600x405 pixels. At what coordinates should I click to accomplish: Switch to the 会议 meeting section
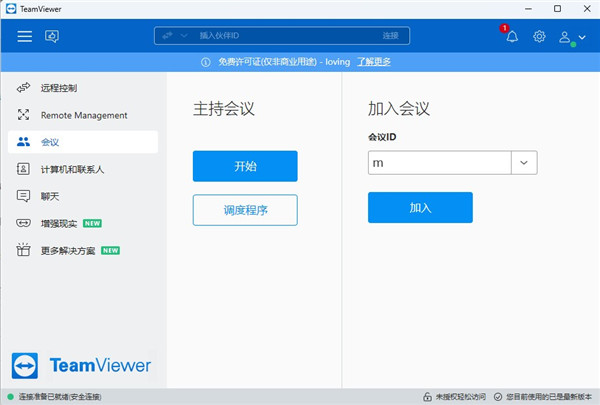click(50, 142)
